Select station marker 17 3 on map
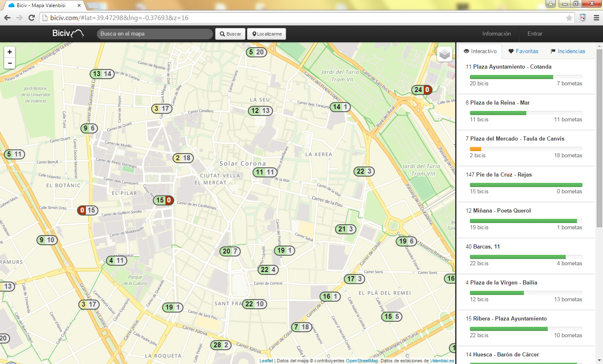Image resolution: width=603 pixels, height=364 pixels. pos(354,279)
